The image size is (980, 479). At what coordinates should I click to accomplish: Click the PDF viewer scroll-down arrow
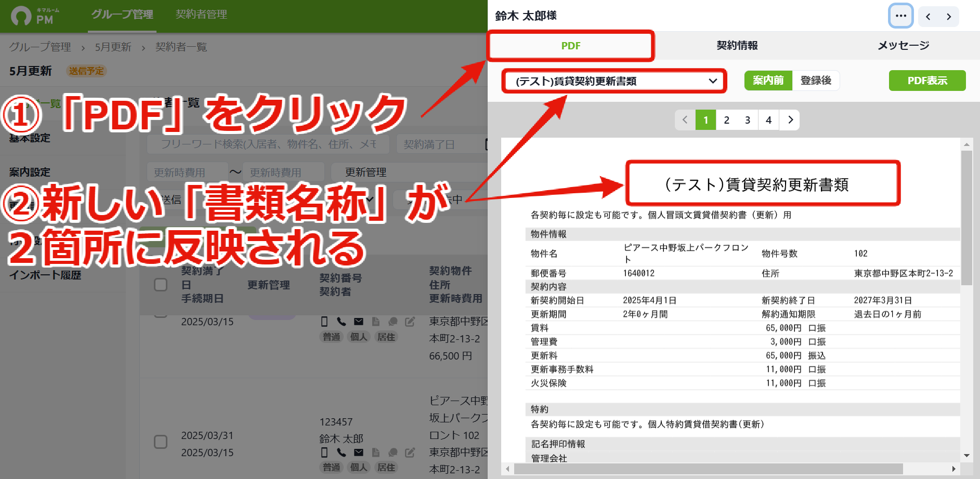tap(966, 456)
